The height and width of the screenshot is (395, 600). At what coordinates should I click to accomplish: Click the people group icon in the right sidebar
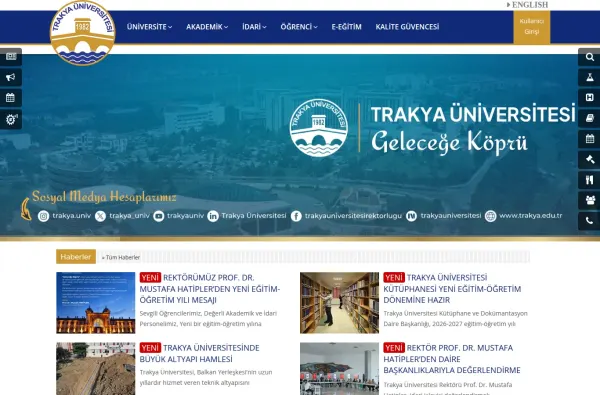pyautogui.click(x=589, y=200)
